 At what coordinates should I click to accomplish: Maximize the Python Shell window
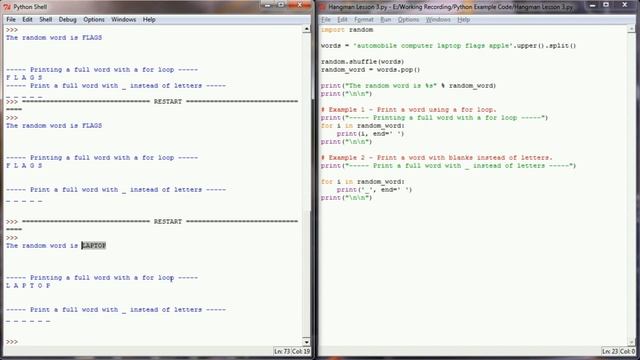click(x=281, y=5)
